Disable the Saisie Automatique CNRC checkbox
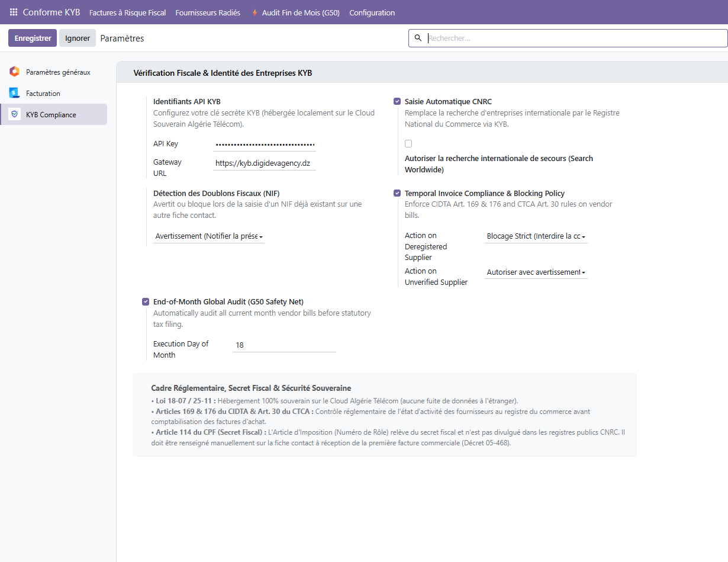Screen dimensions: 728x562 (x=397, y=101)
